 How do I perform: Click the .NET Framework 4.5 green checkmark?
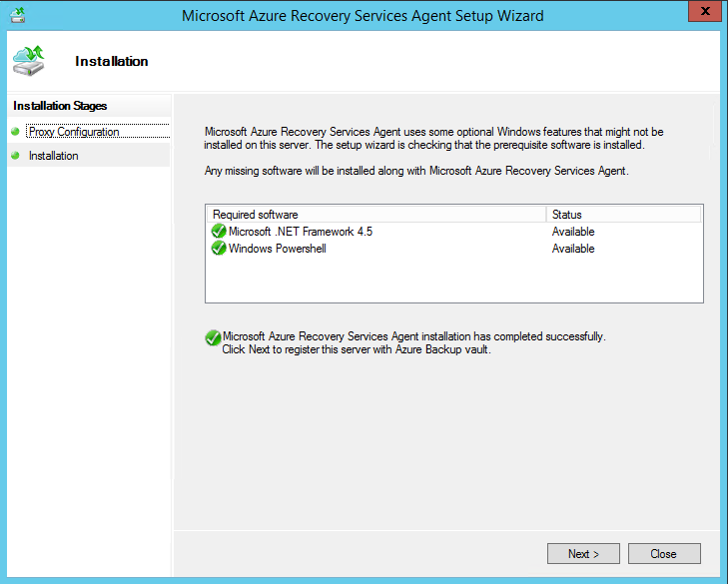tap(219, 232)
